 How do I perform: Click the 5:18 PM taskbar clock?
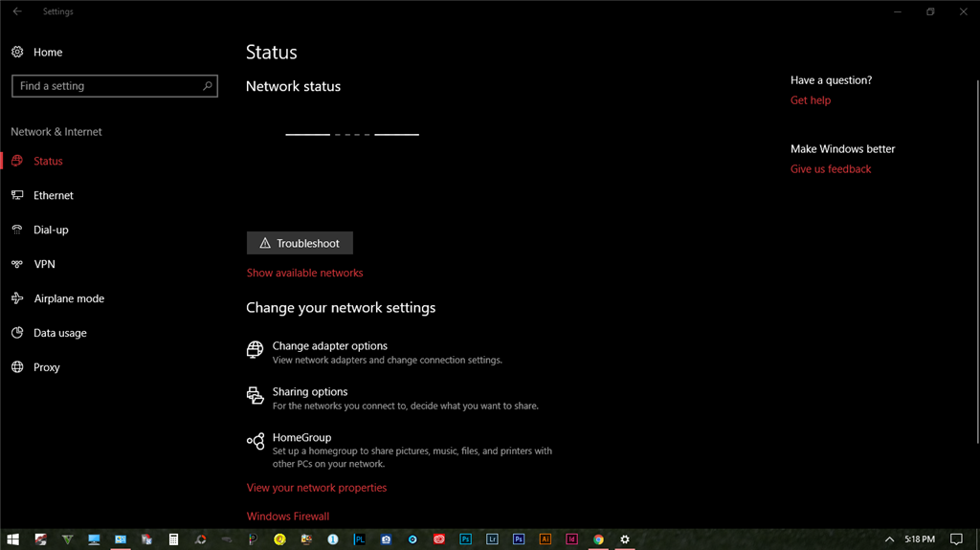coord(920,539)
